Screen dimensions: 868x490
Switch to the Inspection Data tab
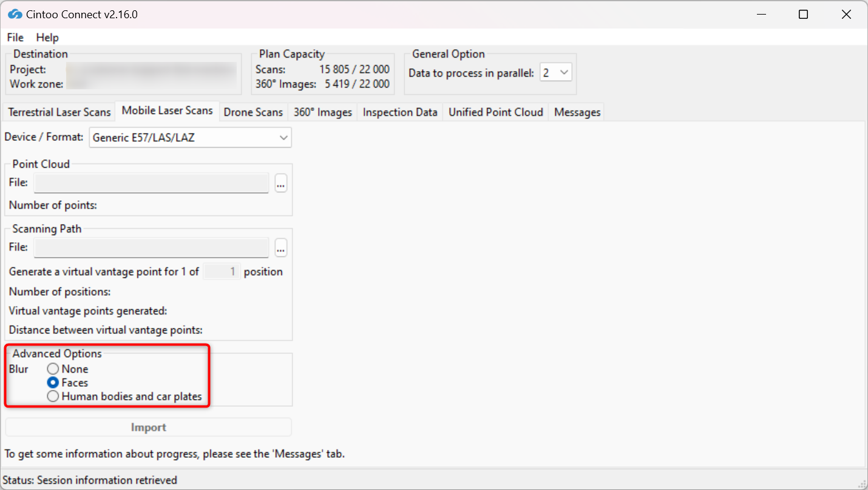[x=400, y=112]
